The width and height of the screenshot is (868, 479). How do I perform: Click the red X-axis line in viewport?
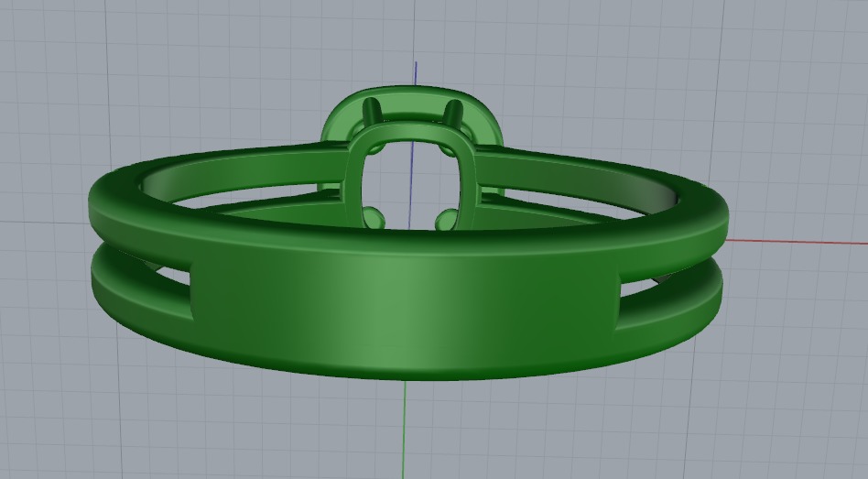797,242
